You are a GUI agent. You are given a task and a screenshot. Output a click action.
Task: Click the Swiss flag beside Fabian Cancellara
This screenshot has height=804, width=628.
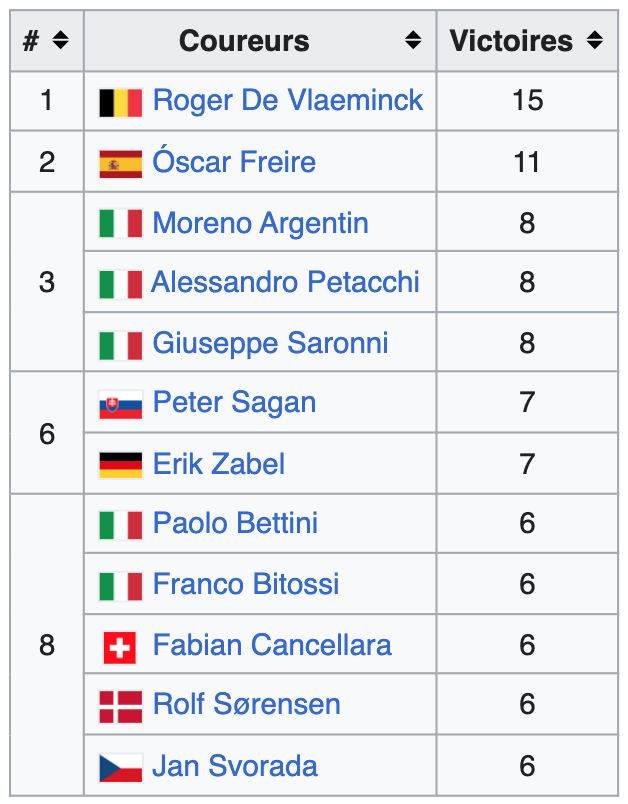(120, 647)
